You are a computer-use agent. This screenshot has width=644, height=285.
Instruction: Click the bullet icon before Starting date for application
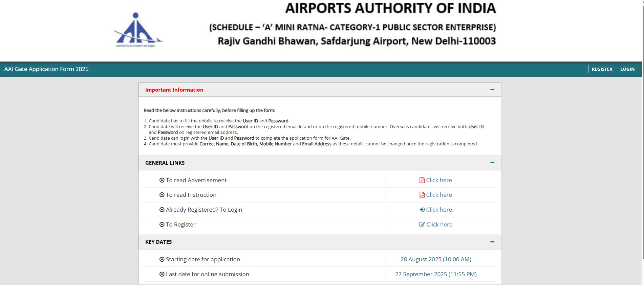point(162,259)
